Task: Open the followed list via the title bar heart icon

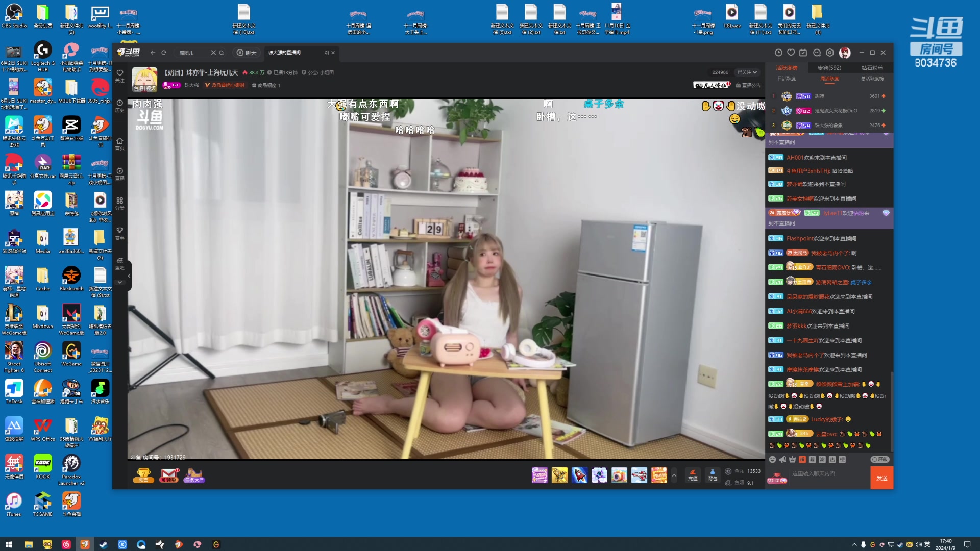Action: point(791,53)
